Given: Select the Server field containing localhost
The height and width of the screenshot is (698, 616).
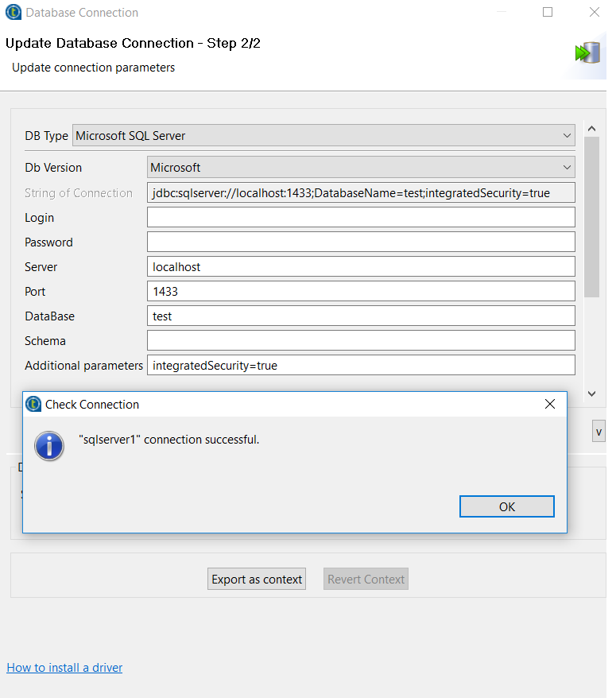Looking at the screenshot, I should click(x=361, y=267).
